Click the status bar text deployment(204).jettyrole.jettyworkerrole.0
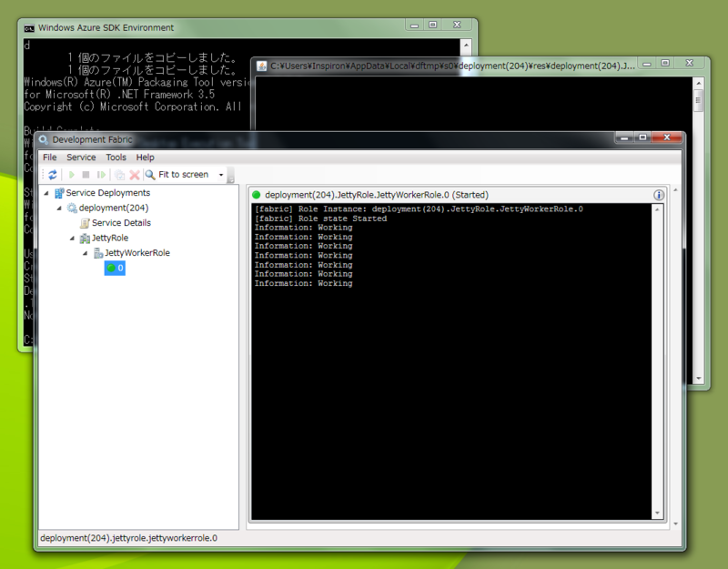Viewport: 728px width, 569px height. (x=128, y=538)
